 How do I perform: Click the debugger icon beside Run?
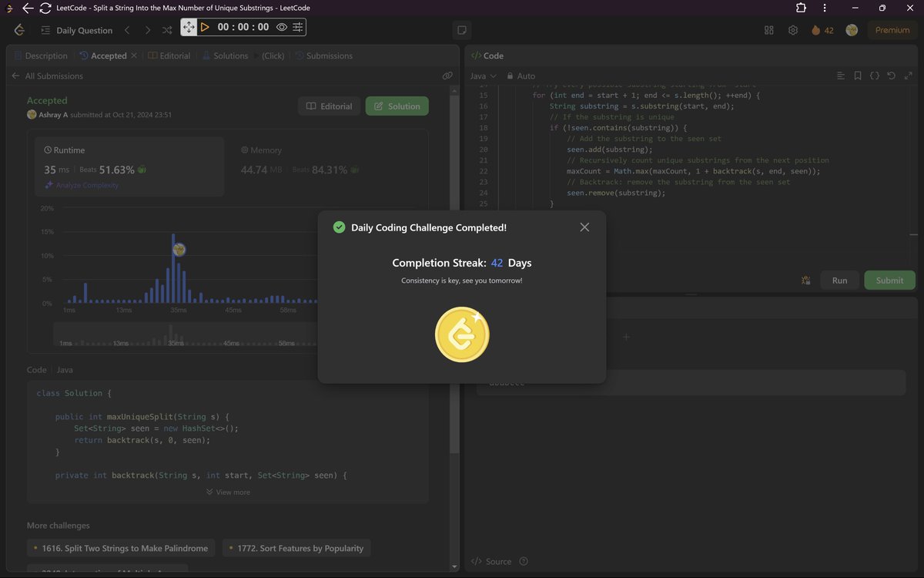[x=806, y=281]
